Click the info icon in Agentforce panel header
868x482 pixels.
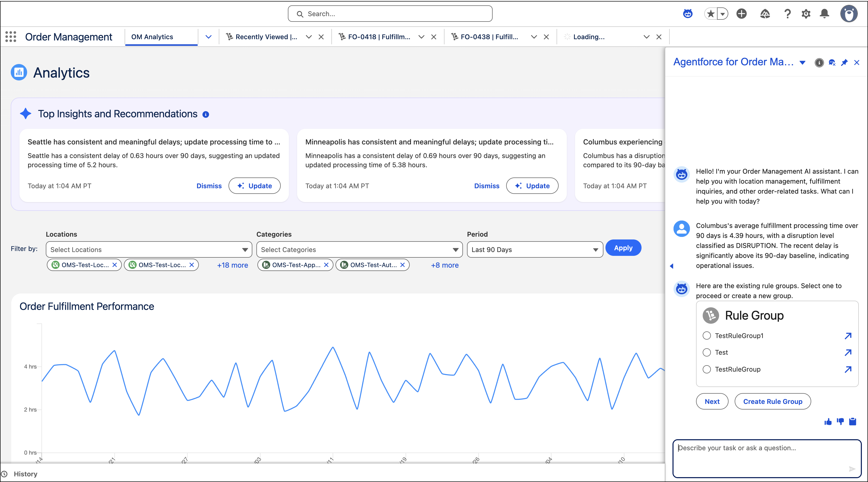point(819,62)
